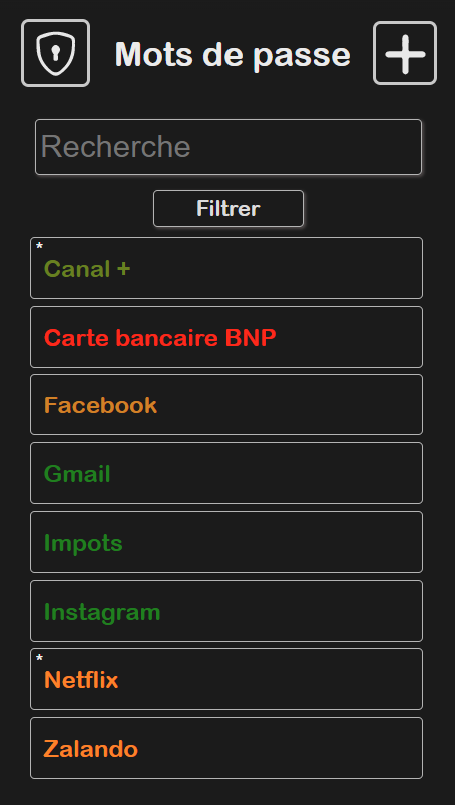This screenshot has height=805, width=455.
Task: Add a new password with plus icon
Action: [x=405, y=53]
